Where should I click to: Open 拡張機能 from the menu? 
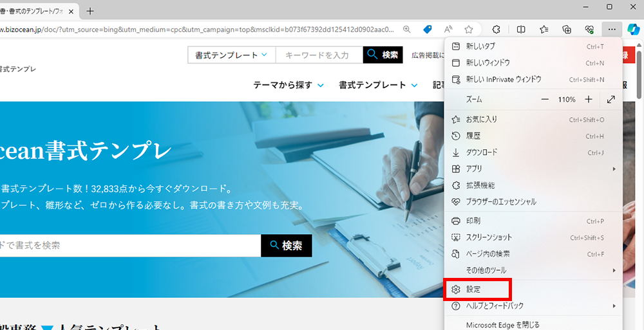pos(533,185)
